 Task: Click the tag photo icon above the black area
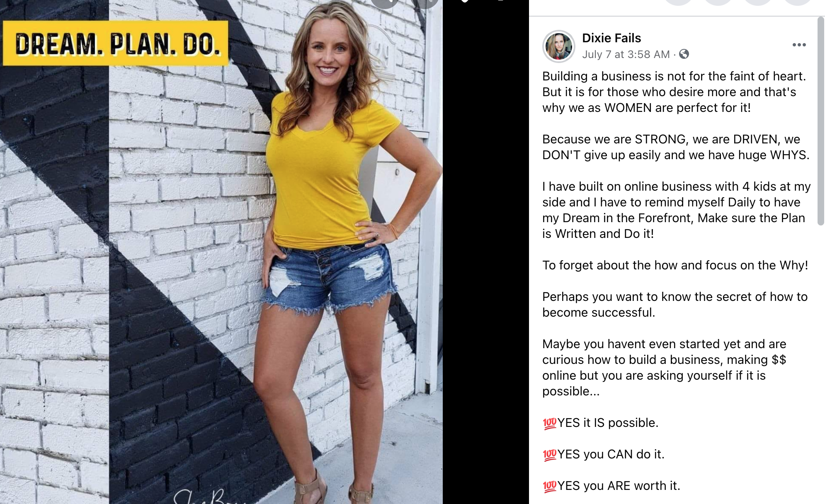[x=465, y=1]
